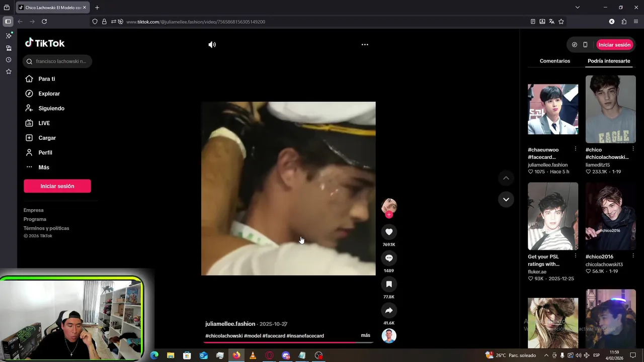Open options for the #chico #chicolachowski video
This screenshot has height=362, width=644.
click(x=633, y=149)
